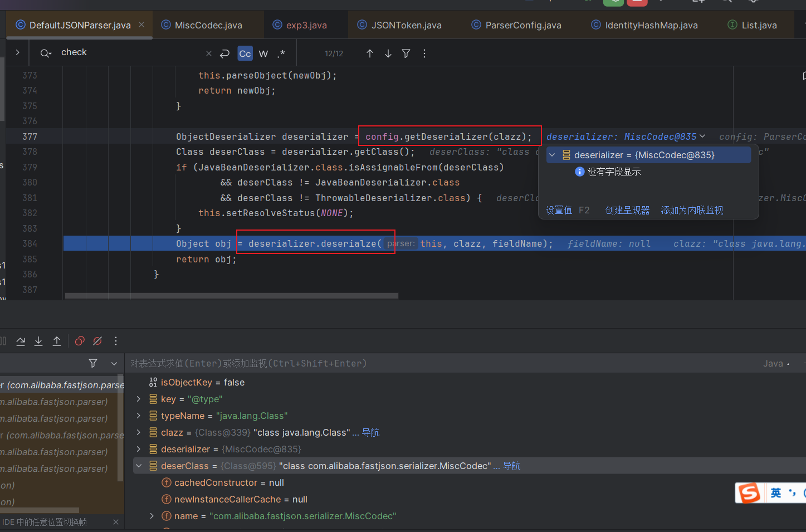
Task: Click 导航 link on deserClass row
Action: (511, 466)
